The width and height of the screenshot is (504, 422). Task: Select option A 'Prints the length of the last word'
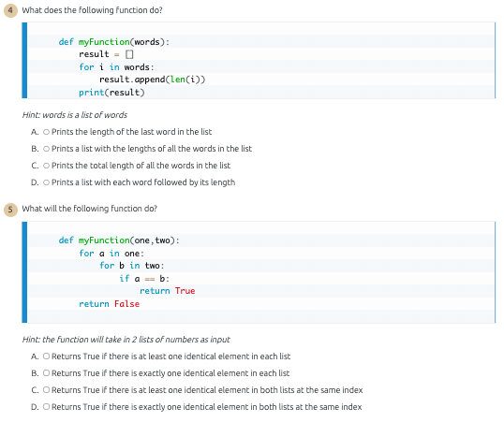tap(46, 132)
